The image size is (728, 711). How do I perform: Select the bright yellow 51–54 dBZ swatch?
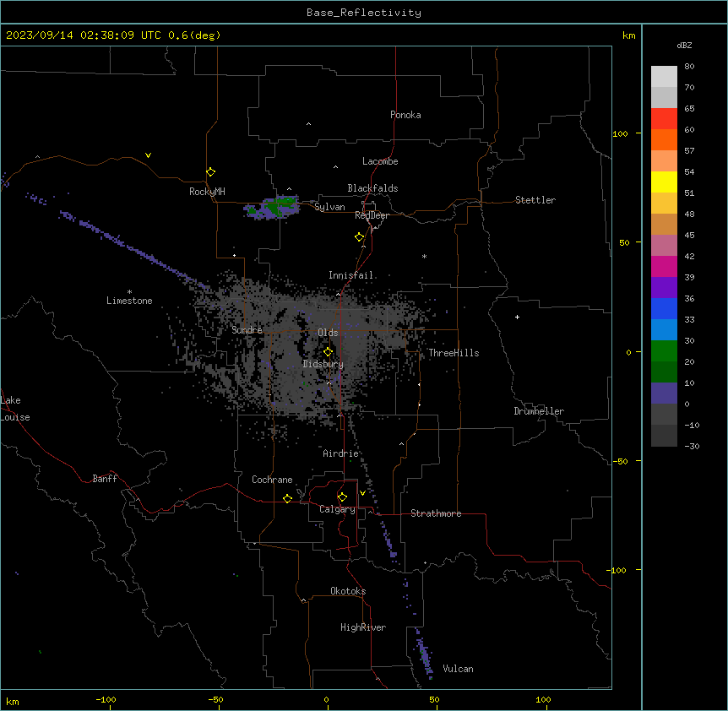664,182
